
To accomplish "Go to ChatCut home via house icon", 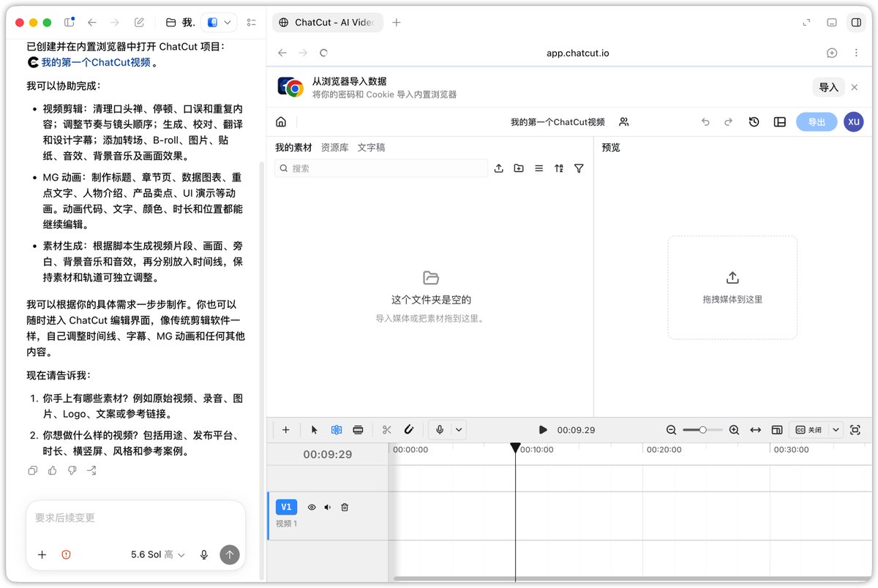I will pos(281,122).
